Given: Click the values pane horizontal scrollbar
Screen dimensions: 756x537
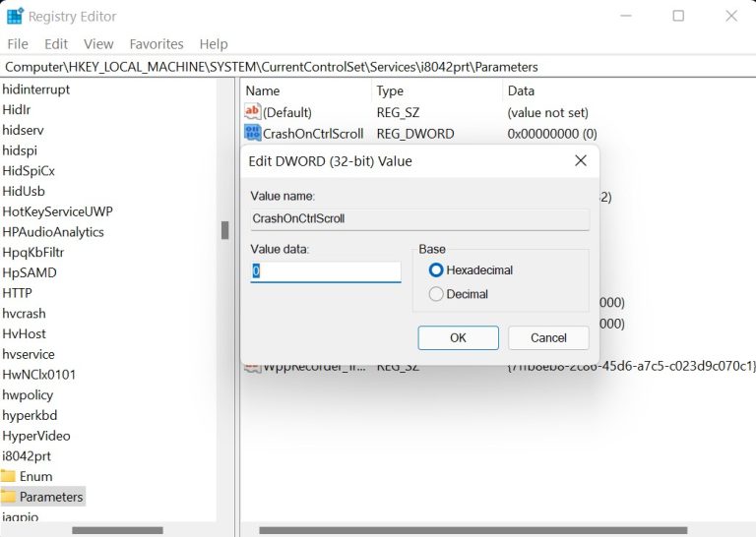Looking at the screenshot, I should [x=472, y=530].
